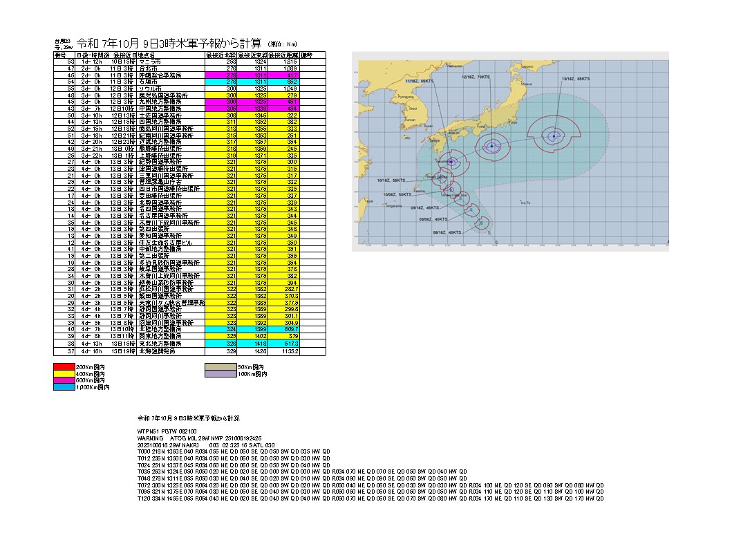
Task: Select the 11/18Z 65KTS map label
Action: [x=420, y=81]
